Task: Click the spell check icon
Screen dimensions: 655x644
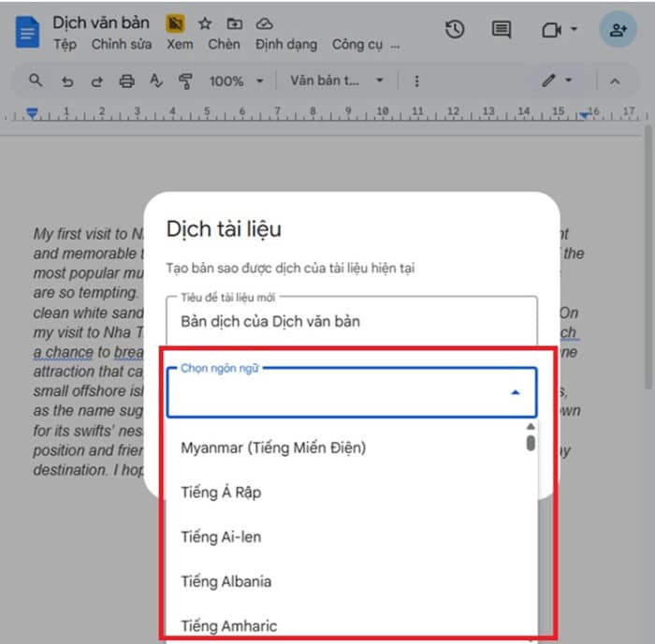Action: (156, 81)
